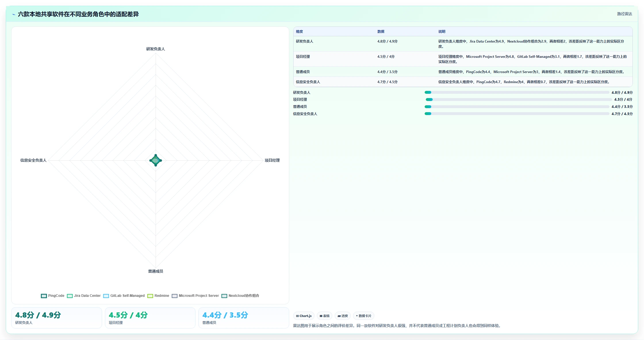Click the 信息安全负责人 radar axis label
This screenshot has height=340, width=644.
33,160
